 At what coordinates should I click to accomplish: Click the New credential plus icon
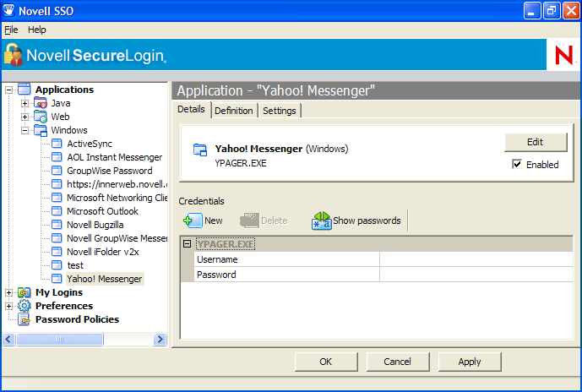click(193, 220)
